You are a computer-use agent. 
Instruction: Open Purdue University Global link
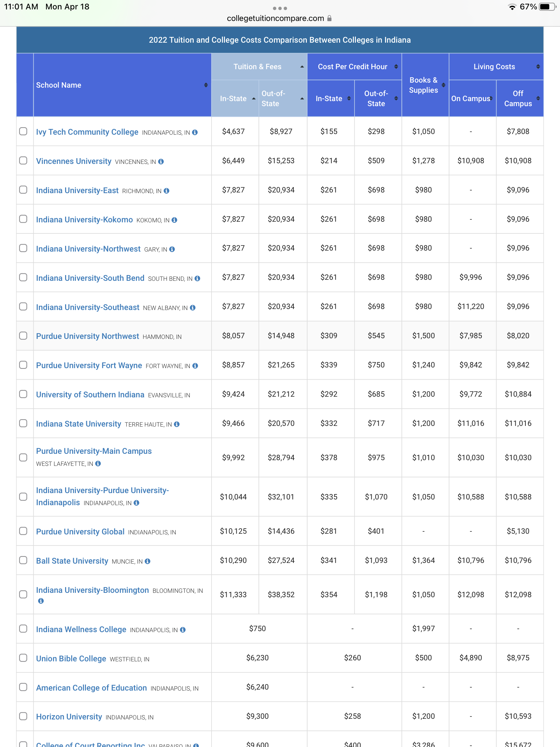[x=80, y=532]
